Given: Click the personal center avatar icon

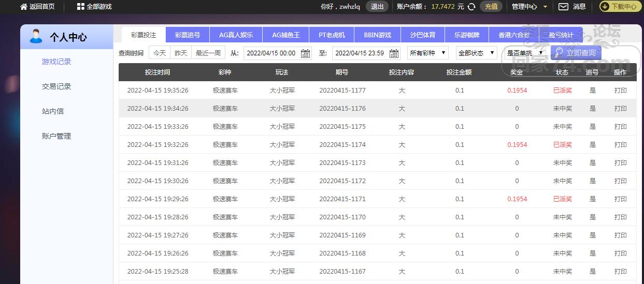Looking at the screenshot, I should 36,36.
